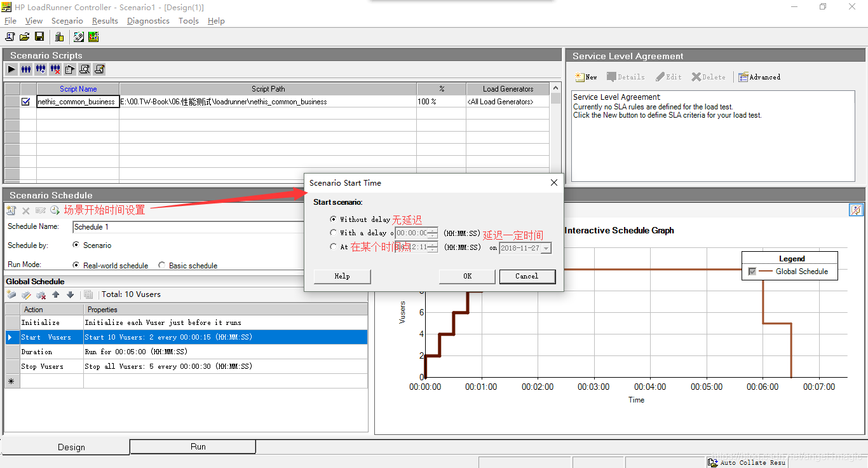Image resolution: width=868 pixels, height=468 pixels.
Task: Click the Script Name column header
Action: click(78, 89)
